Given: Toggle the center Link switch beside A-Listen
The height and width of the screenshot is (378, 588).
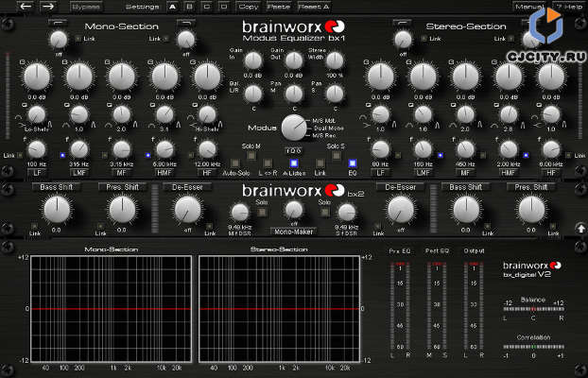Looking at the screenshot, I should (x=320, y=163).
